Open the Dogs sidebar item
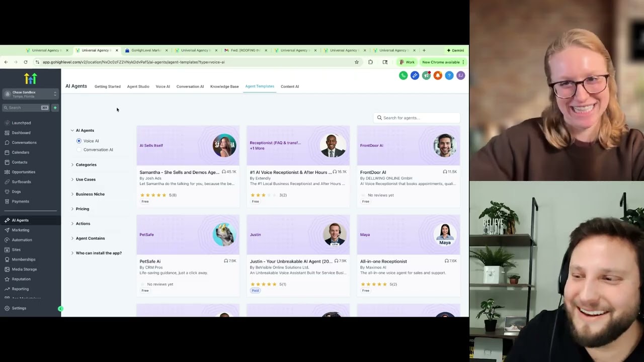The image size is (644, 362). point(16,192)
